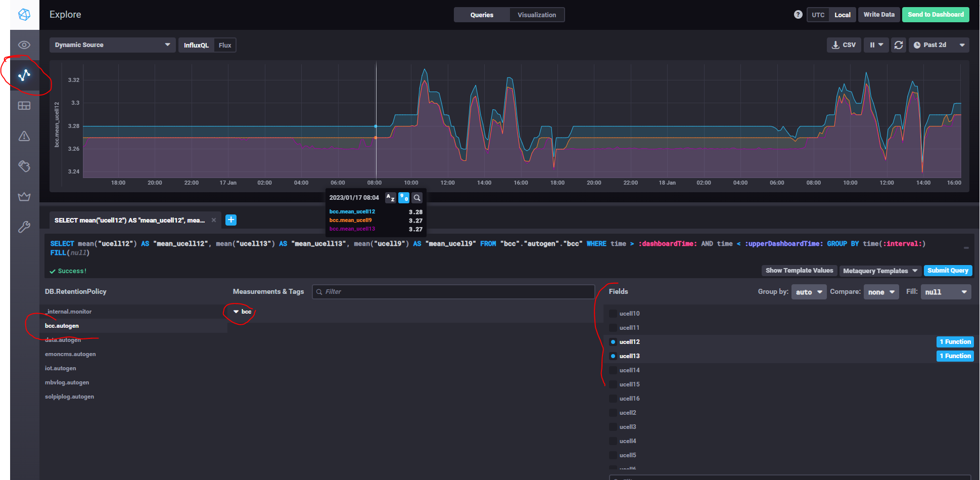Open the Log Viewer icon in sidebar
The height and width of the screenshot is (480, 980).
point(24,166)
